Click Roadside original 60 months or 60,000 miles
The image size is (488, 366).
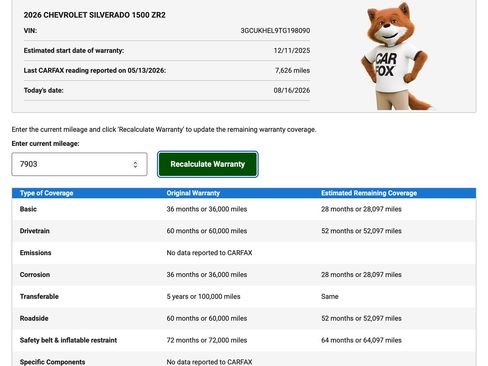[x=207, y=318]
